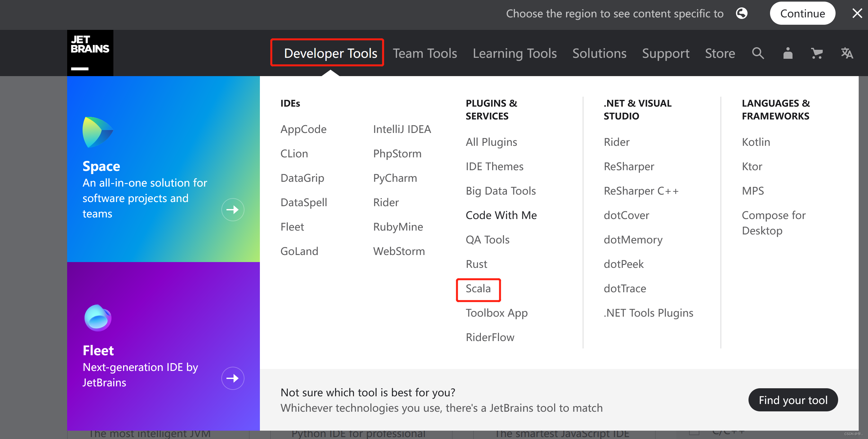Viewport: 868px width, 439px height.
Task: Select Big Data Tools
Action: pos(501,191)
